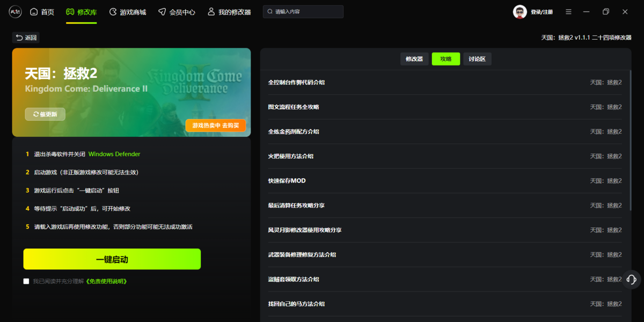
Task: Click the search box 请输入内容
Action: 303,12
